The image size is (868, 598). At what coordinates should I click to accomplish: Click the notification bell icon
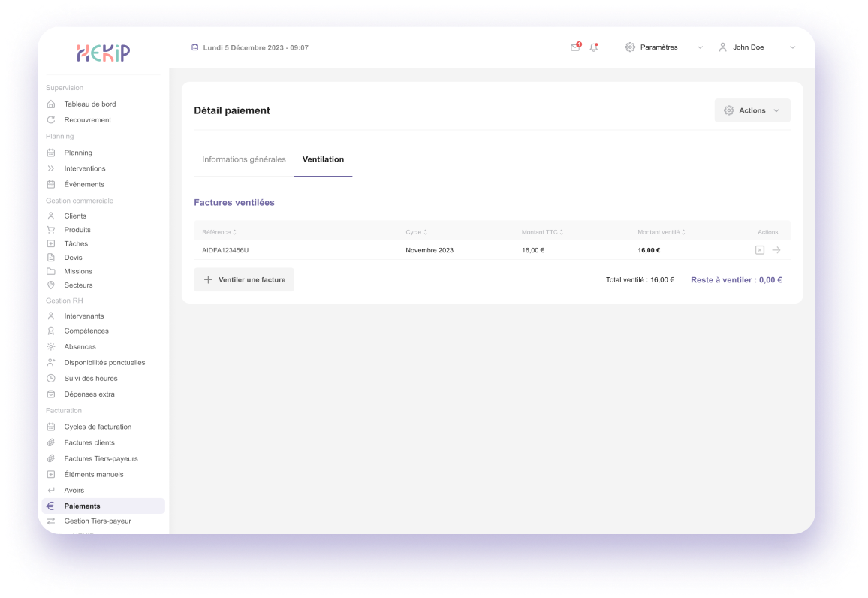(594, 47)
